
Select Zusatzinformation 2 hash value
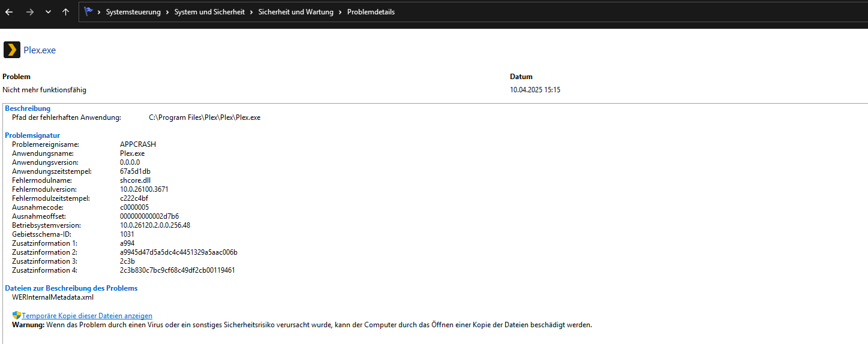click(x=179, y=252)
